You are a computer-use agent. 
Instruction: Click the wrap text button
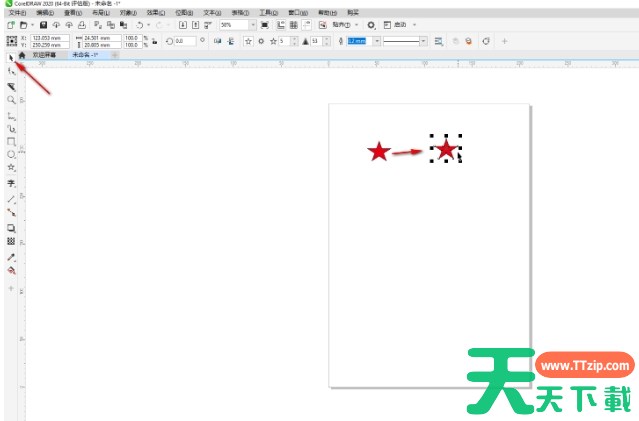pos(438,41)
